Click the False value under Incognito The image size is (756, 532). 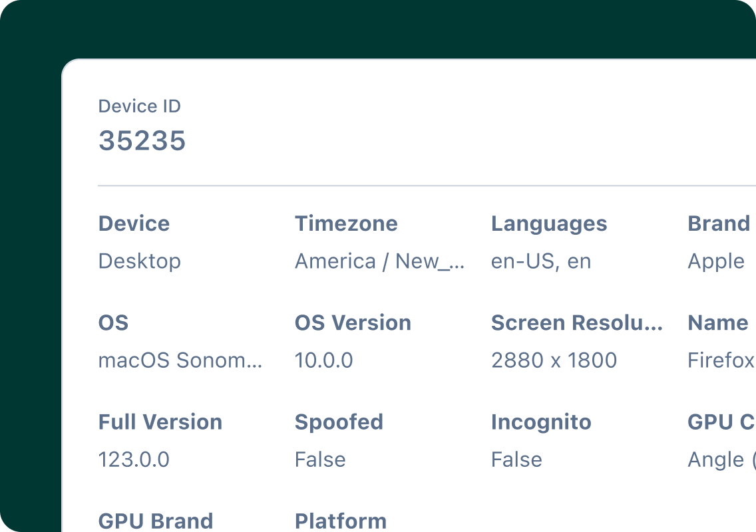(x=516, y=460)
